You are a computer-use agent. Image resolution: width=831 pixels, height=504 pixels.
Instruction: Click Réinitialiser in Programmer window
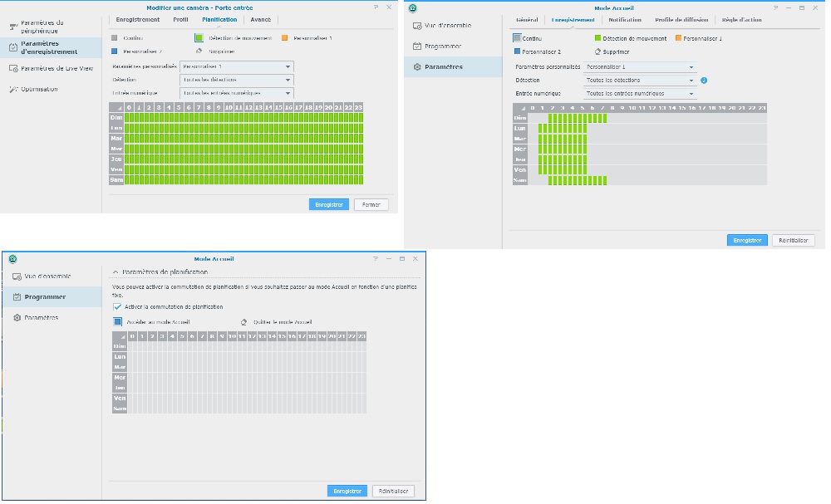click(394, 492)
